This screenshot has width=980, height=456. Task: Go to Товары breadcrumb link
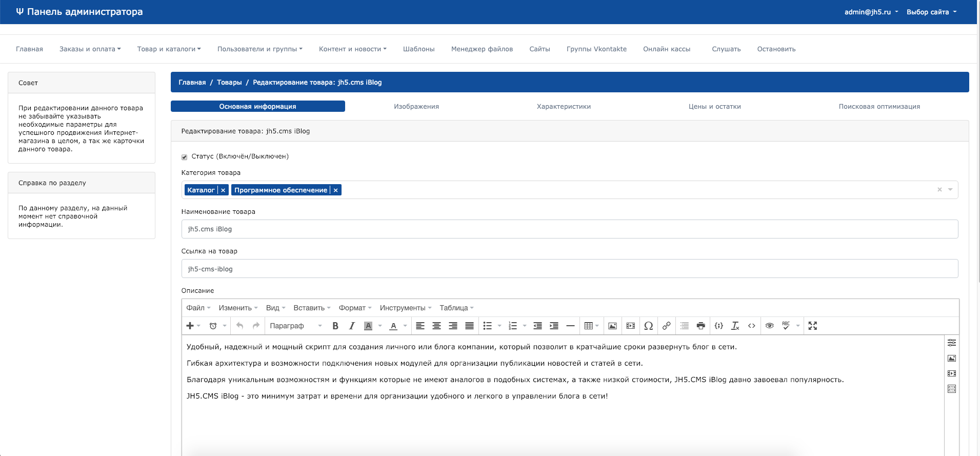coord(229,82)
